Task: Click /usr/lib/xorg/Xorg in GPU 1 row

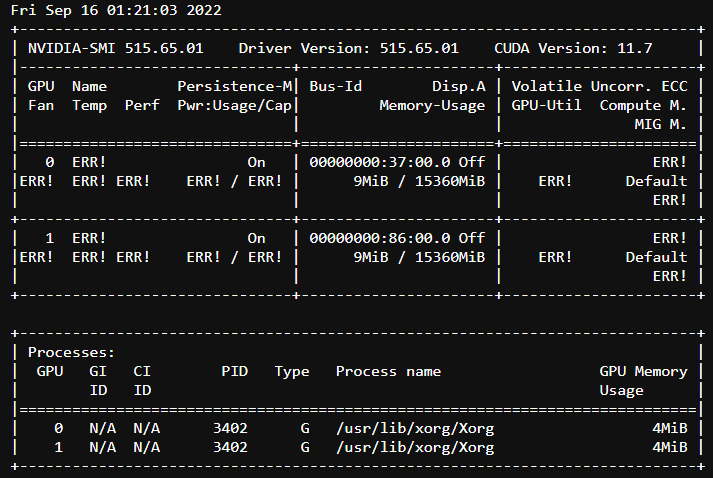Action: click(x=415, y=448)
